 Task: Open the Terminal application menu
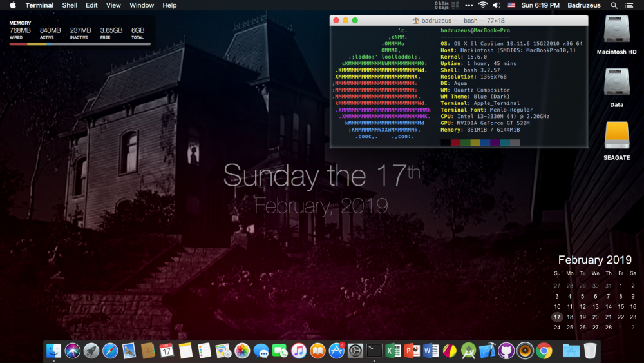click(39, 5)
